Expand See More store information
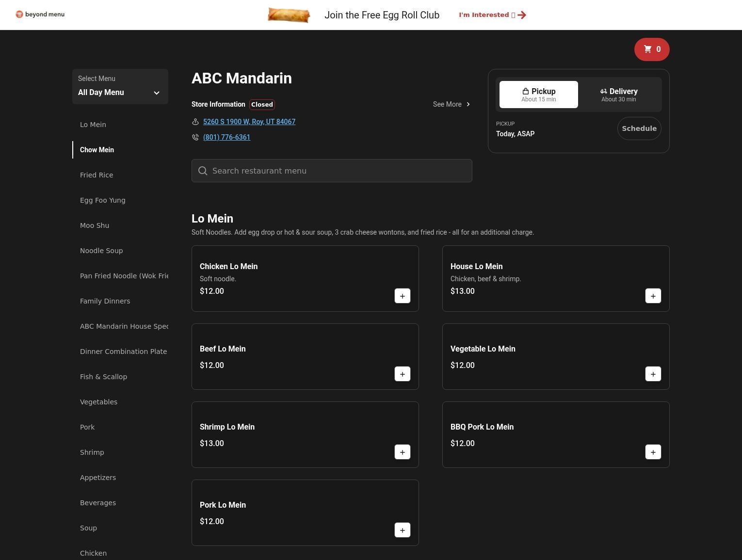This screenshot has height=560, width=742. coord(451,104)
